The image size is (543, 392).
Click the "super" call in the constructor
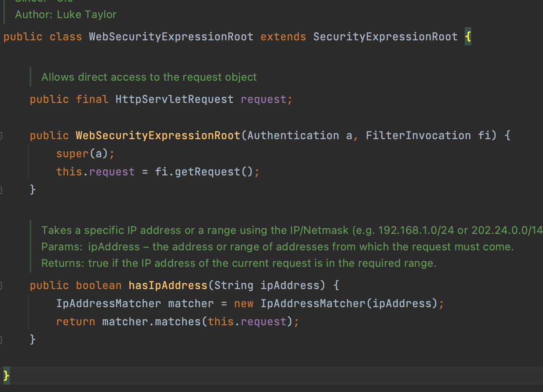[x=73, y=154]
